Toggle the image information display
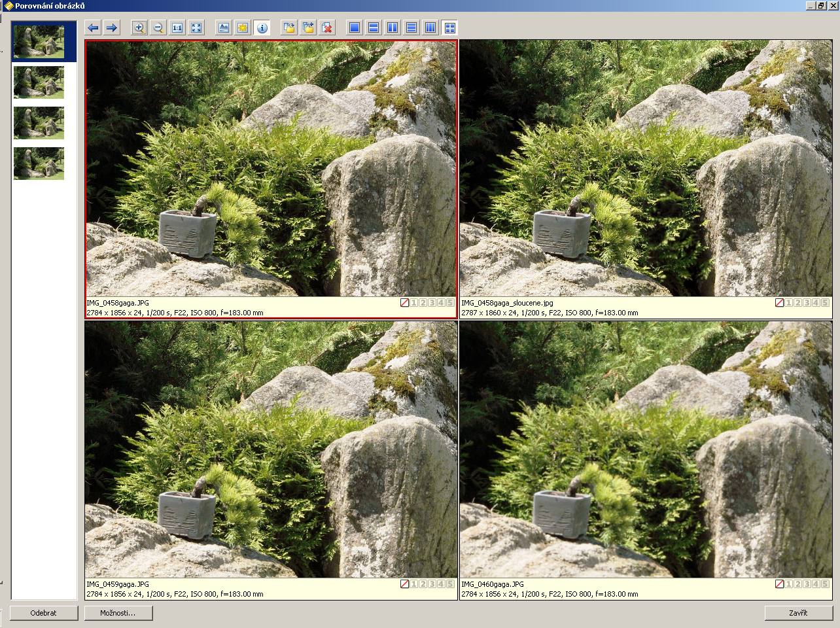840x628 pixels. click(x=262, y=27)
